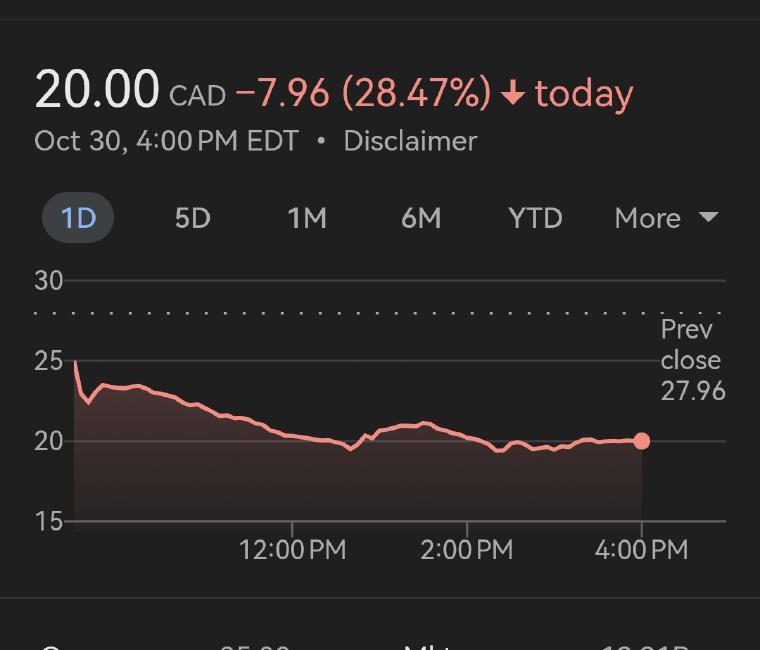Click the 12:00 PM axis label

pos(293,549)
